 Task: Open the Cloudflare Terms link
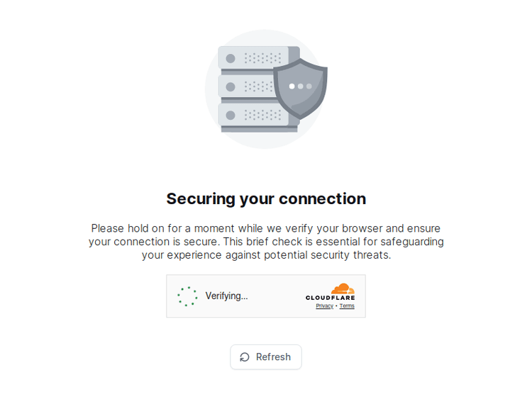347,306
